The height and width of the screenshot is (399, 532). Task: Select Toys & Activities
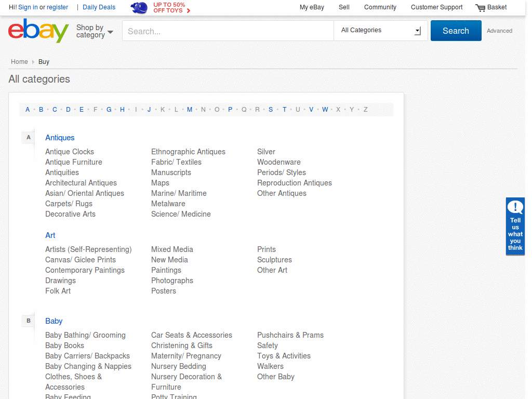[x=284, y=356]
